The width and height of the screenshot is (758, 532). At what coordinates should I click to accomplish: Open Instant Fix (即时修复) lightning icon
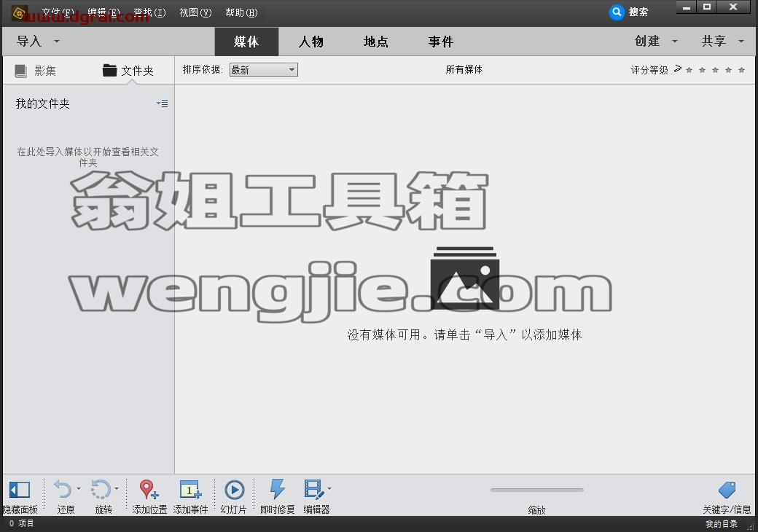278,489
